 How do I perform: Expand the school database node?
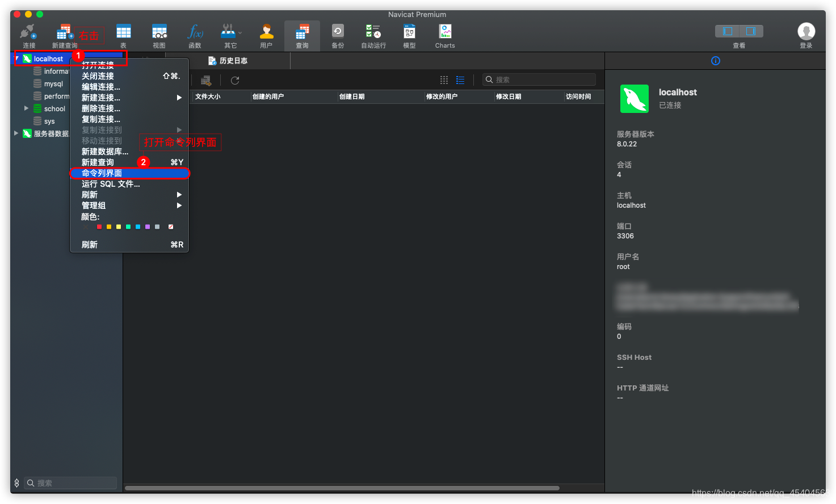click(x=26, y=108)
